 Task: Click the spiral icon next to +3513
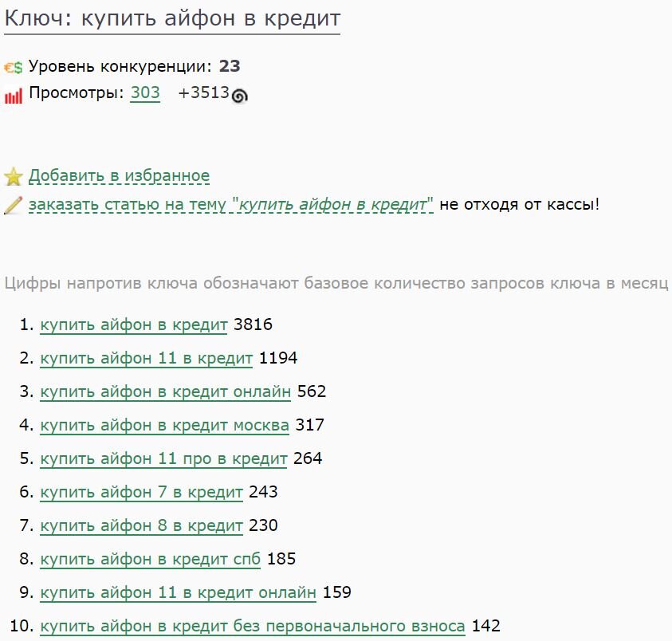(x=240, y=96)
